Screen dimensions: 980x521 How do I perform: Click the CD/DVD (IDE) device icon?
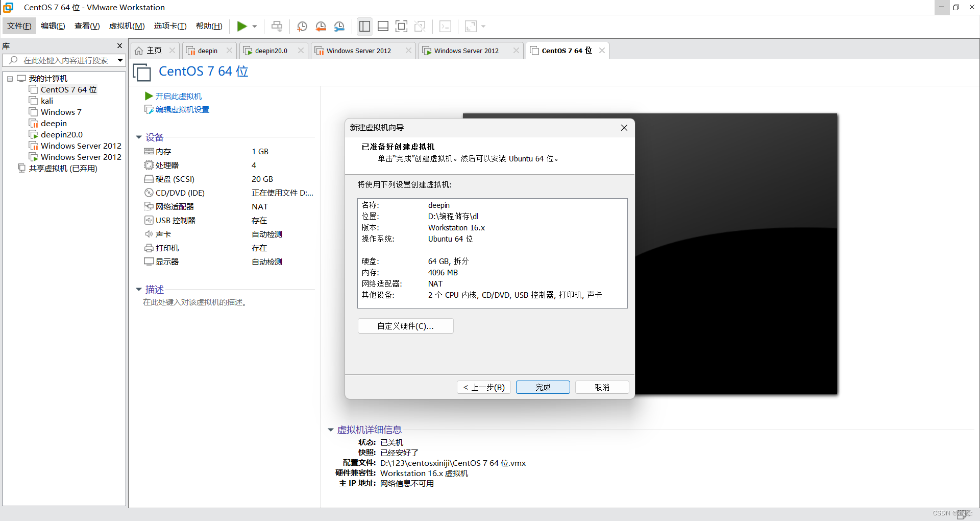pos(149,193)
